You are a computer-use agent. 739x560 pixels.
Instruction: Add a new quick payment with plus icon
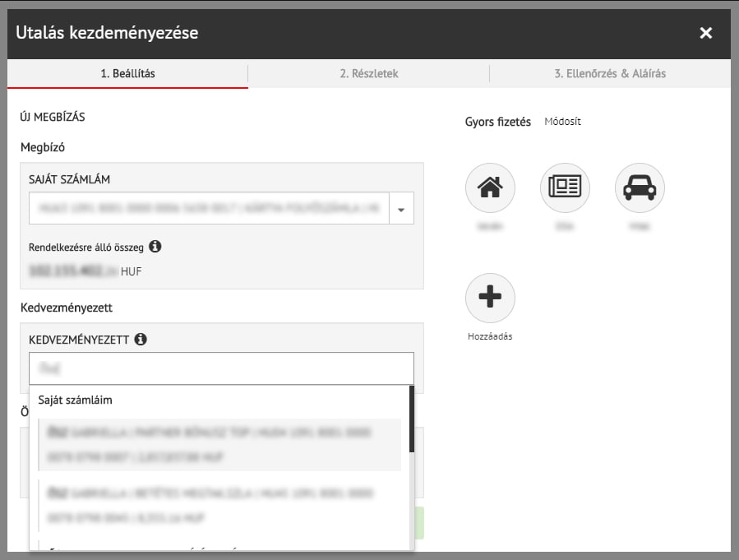490,298
